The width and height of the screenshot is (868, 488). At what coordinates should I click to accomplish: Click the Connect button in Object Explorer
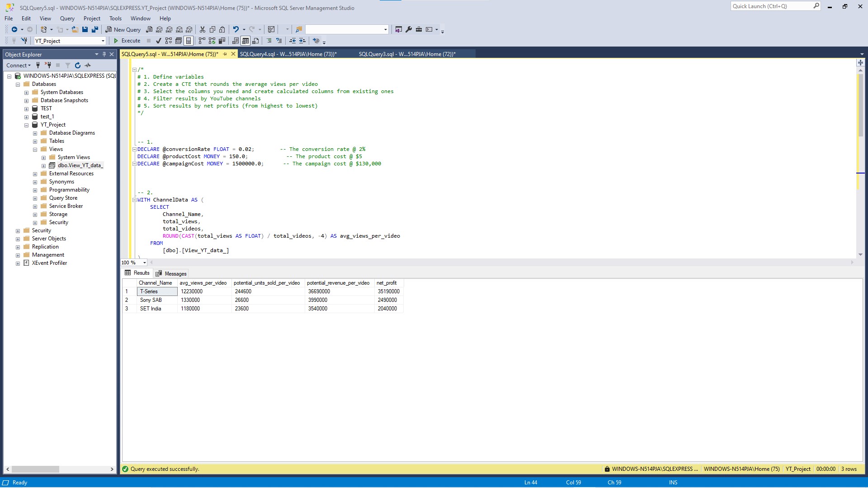point(16,65)
